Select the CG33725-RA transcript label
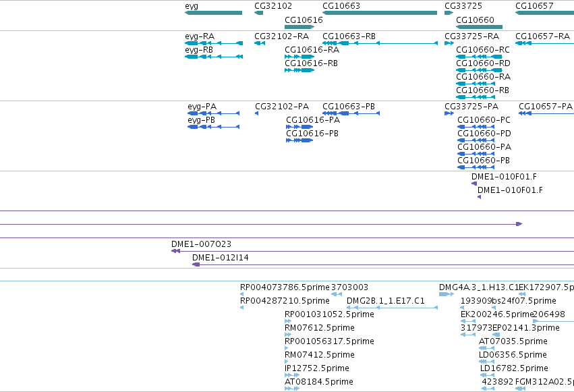Image resolution: width=574 pixels, height=392 pixels. pyautogui.click(x=471, y=36)
